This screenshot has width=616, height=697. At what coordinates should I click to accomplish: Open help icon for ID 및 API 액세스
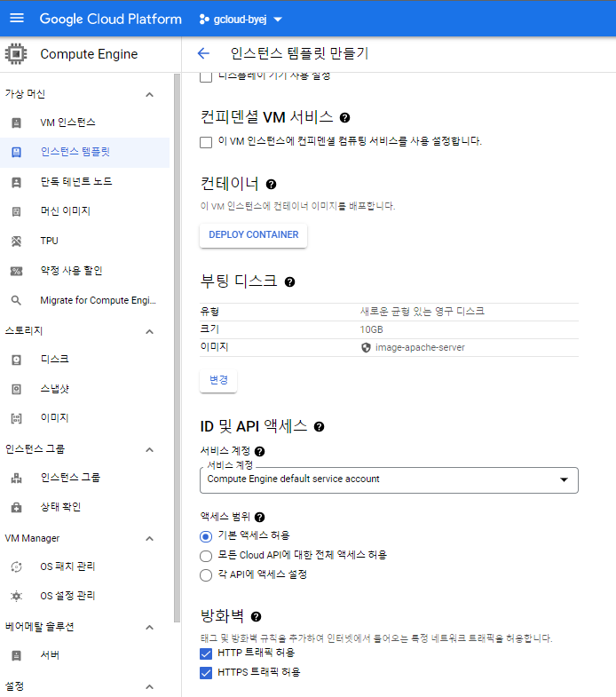320,427
